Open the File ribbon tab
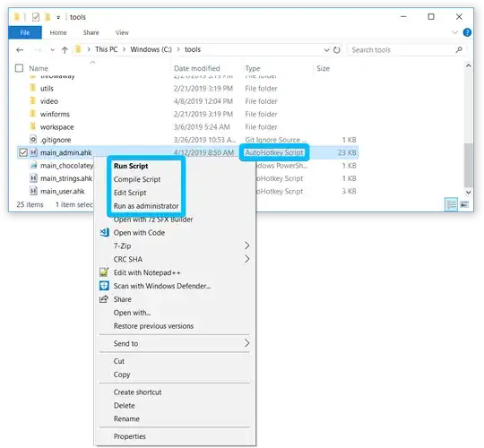Viewport: 484px width, 448px height. point(25,32)
